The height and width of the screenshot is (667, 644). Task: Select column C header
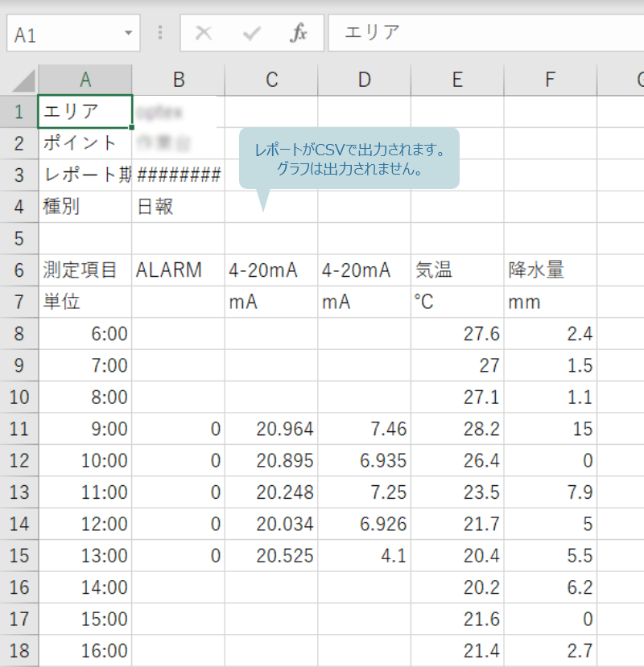pyautogui.click(x=271, y=80)
